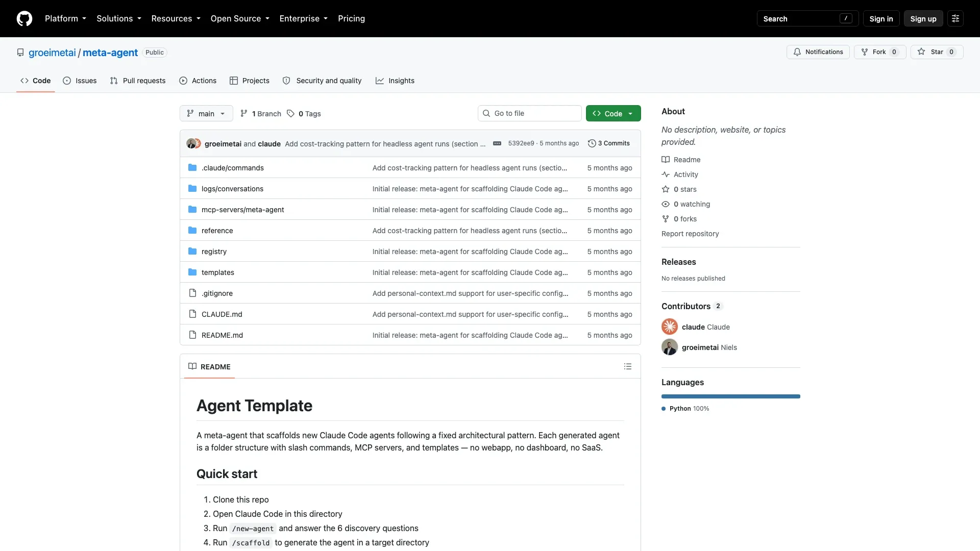Click the Sign up button
Image resolution: width=980 pixels, height=551 pixels.
tap(923, 19)
